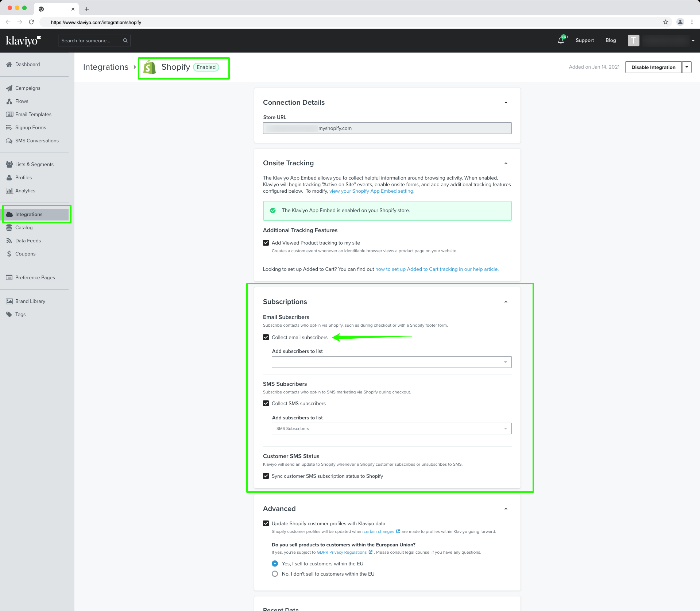The height and width of the screenshot is (611, 700).
Task: Click the Profiles person icon
Action: pos(9,177)
